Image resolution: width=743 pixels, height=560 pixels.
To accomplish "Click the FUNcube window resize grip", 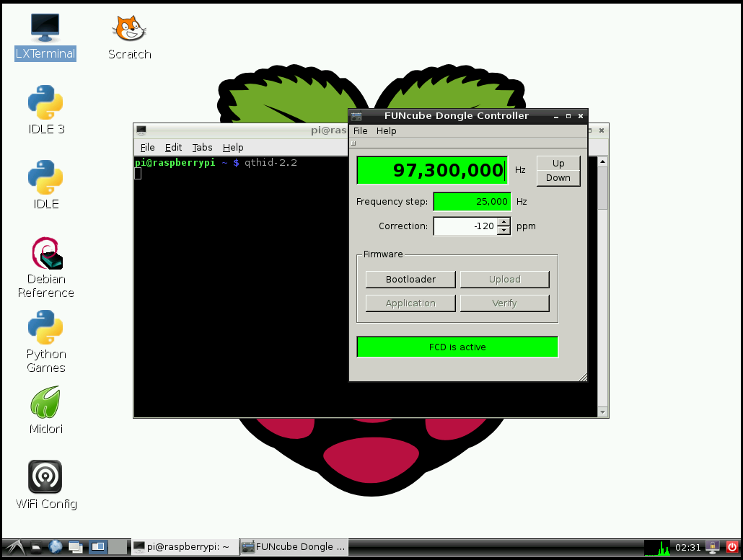I will 583,377.
